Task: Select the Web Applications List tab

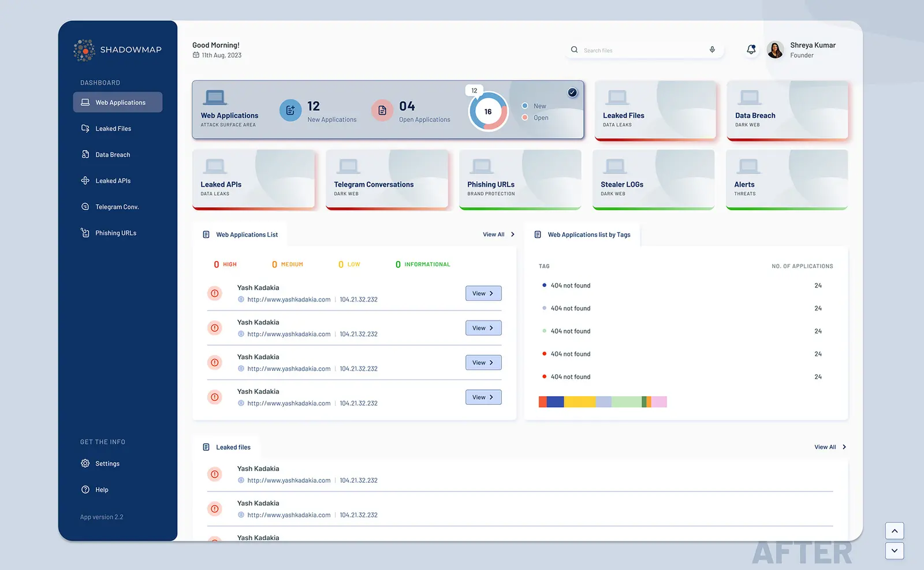Action: tap(240, 234)
